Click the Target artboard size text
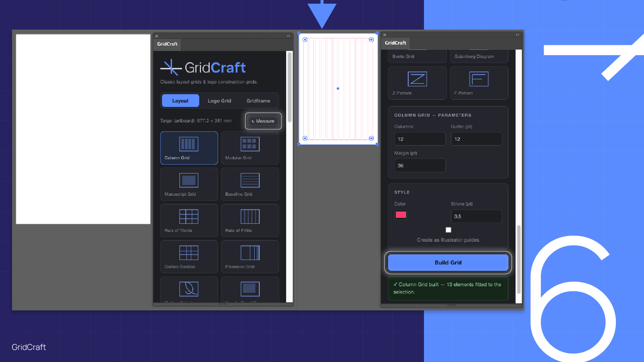 tap(196, 121)
